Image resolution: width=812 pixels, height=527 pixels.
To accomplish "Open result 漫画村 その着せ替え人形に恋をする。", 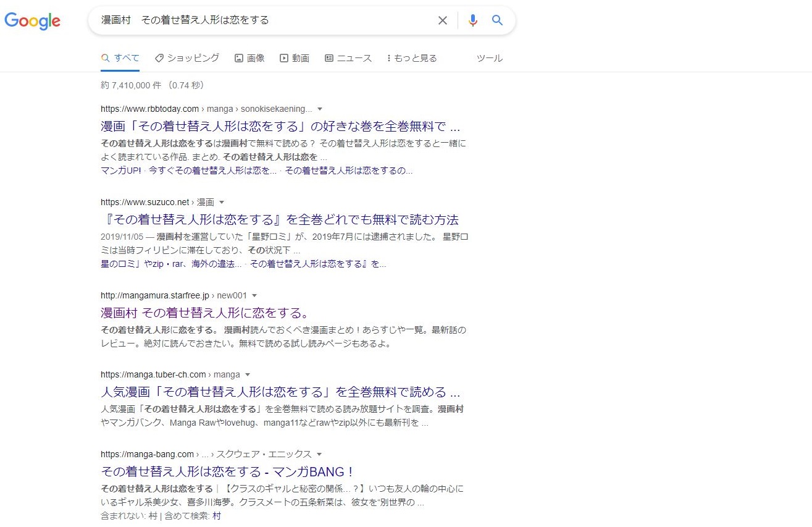I will (205, 313).
